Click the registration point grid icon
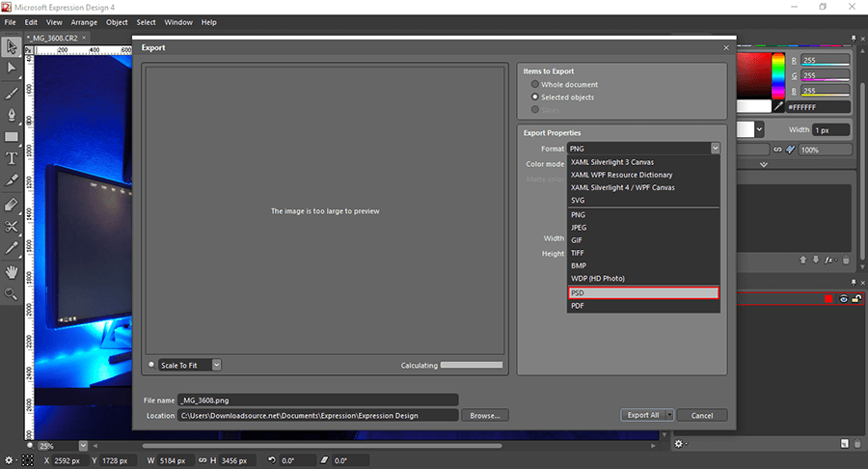Viewport: 868px width, 469px height. [27, 460]
